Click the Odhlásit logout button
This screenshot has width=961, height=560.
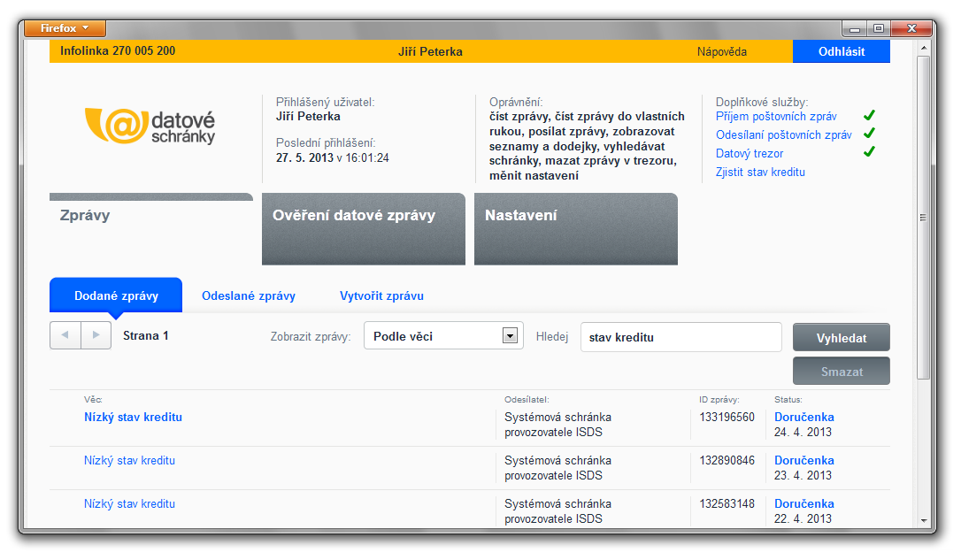[x=841, y=51]
